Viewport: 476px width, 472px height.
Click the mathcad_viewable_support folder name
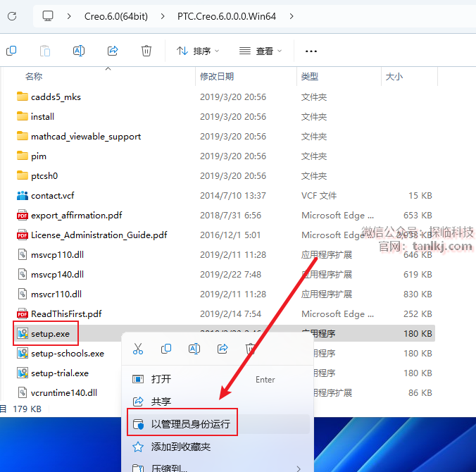86,137
